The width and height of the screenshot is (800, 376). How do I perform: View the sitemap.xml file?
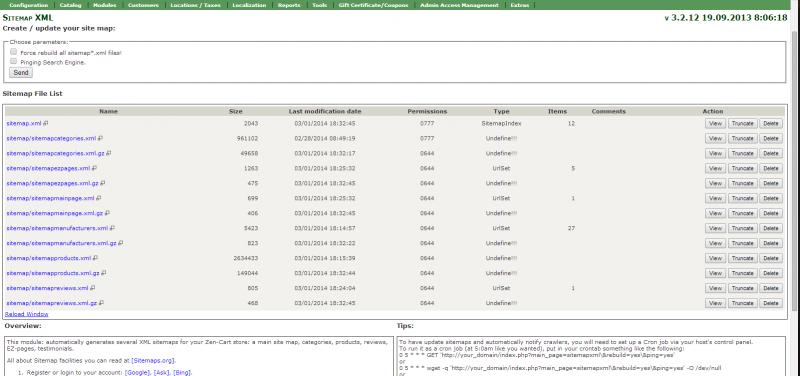(715, 123)
